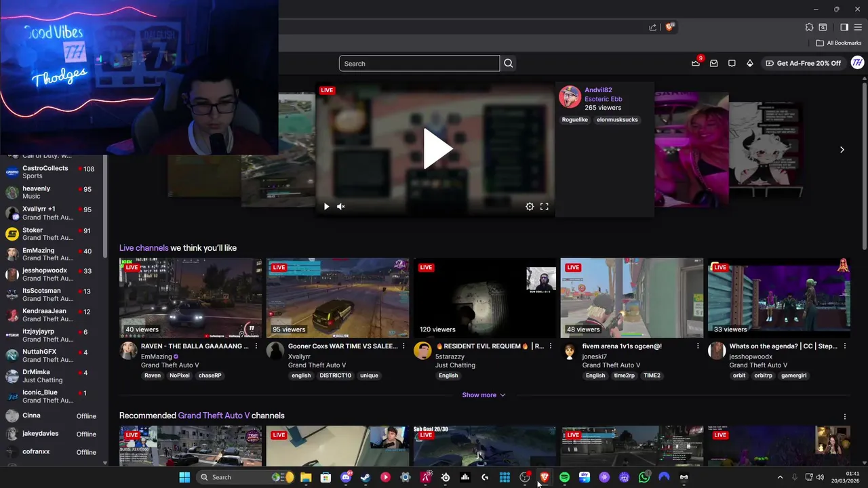The width and height of the screenshot is (868, 488).
Task: Open Discord from the taskbar
Action: 346,477
